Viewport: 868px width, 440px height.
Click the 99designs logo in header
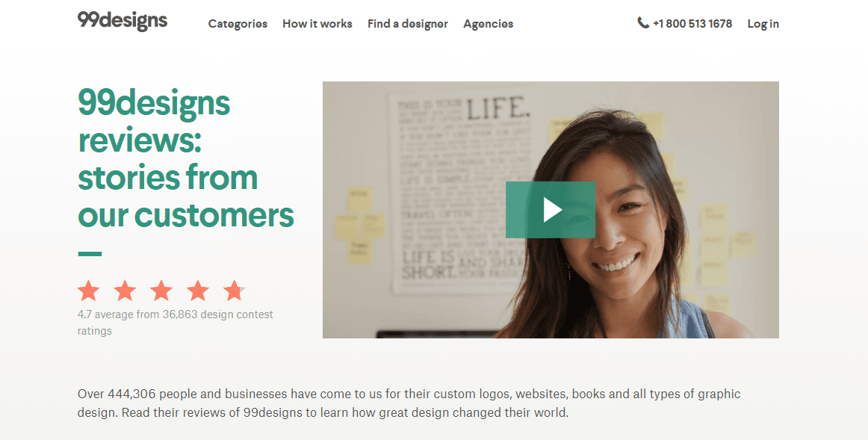pos(123,21)
